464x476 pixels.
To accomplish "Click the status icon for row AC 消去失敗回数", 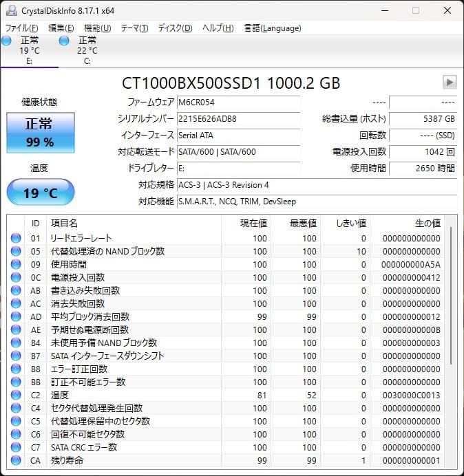I will (16, 303).
